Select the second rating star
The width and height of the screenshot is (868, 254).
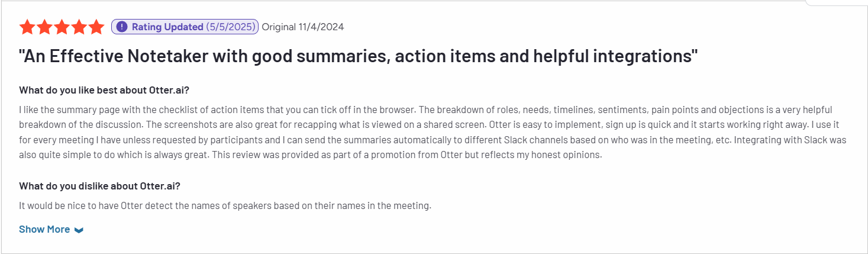pos(44,27)
